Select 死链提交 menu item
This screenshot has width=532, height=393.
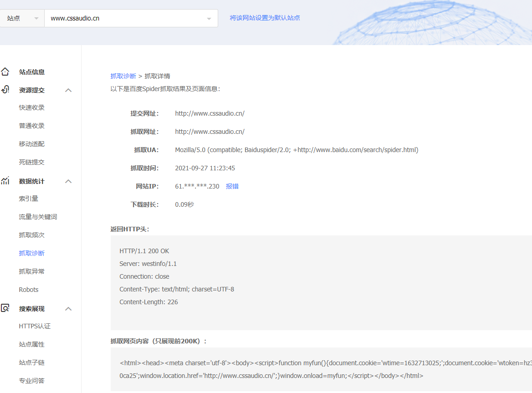point(31,162)
